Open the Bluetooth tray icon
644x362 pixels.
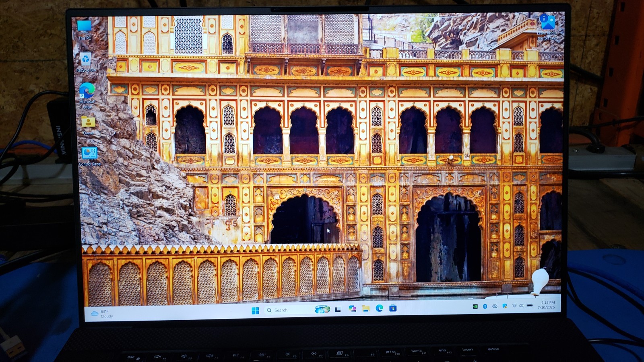coord(485,306)
